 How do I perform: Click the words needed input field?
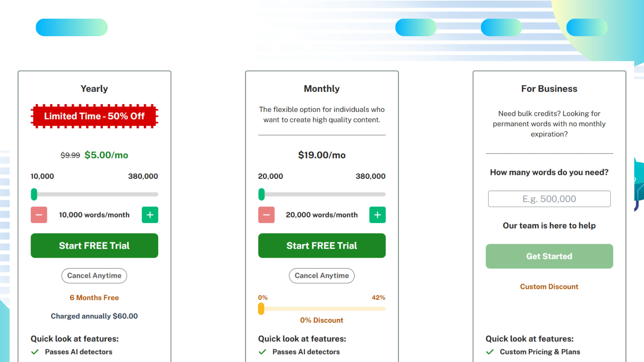click(549, 199)
